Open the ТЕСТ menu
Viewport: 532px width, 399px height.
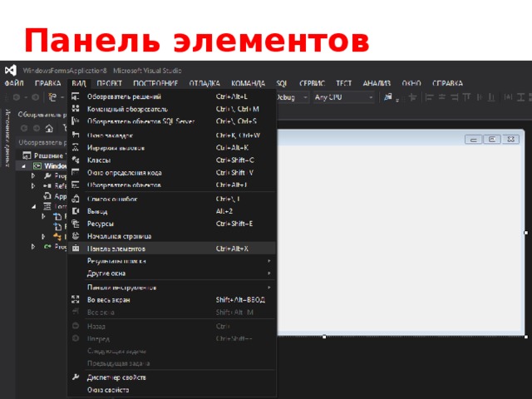point(343,83)
